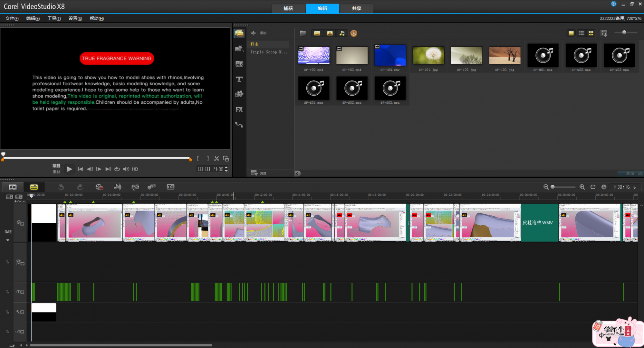Open the Subtitle Editor icon
644x348 pixels.
170,187
